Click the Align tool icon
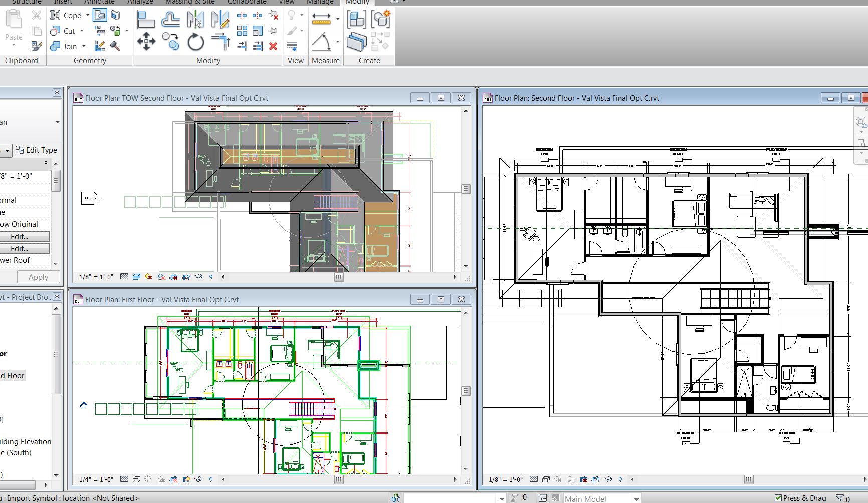This screenshot has width=868, height=503. tap(145, 20)
